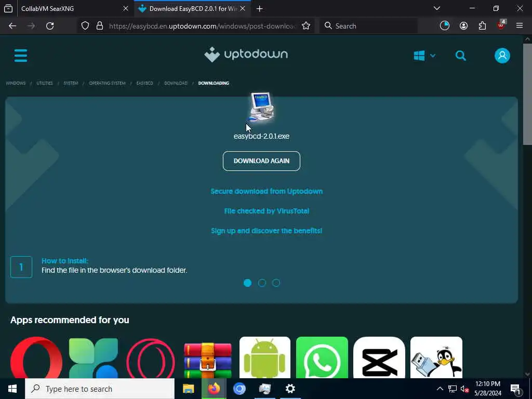The image size is (532, 399).
Task: Reload the current page
Action: tap(50, 26)
